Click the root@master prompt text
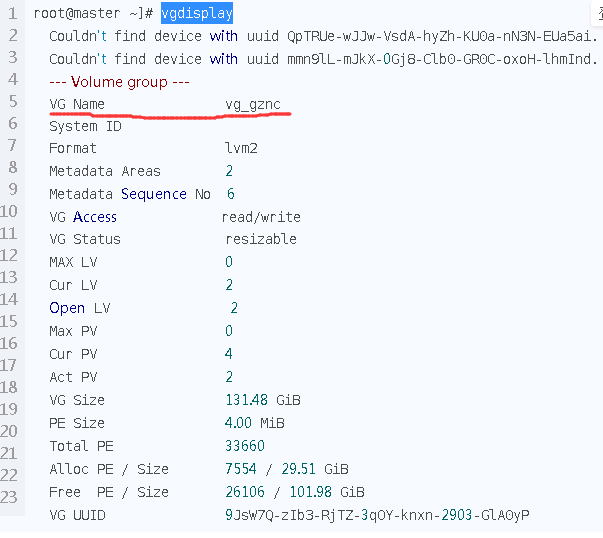 [x=77, y=13]
